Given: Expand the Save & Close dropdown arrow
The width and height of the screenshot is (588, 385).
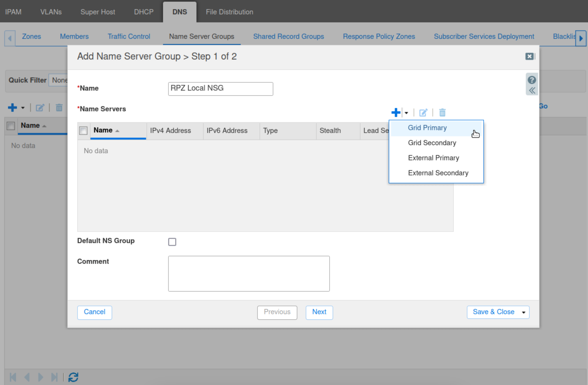Looking at the screenshot, I should [523, 312].
